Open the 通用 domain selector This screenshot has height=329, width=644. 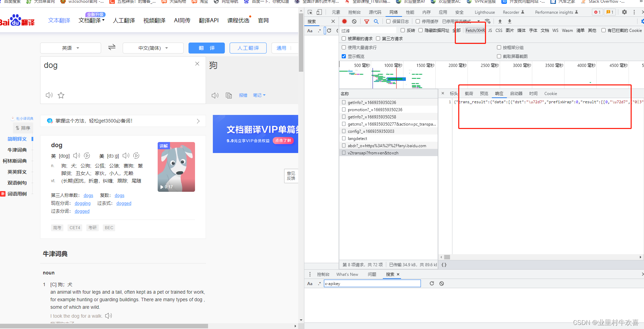pyautogui.click(x=281, y=48)
